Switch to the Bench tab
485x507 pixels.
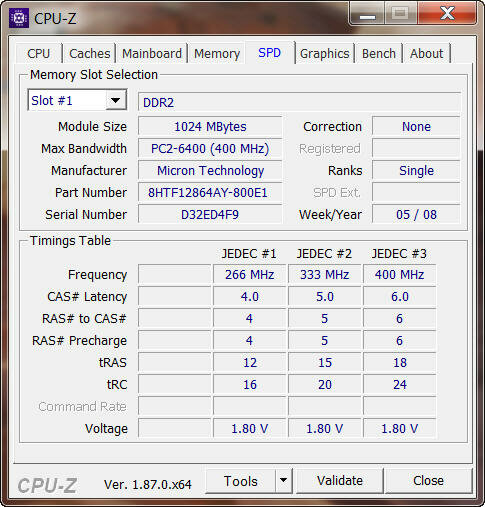[379, 53]
